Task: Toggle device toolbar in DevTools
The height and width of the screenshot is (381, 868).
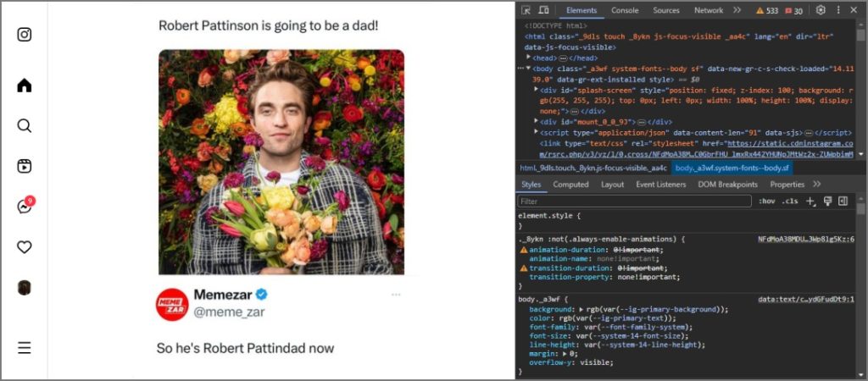Action: click(543, 10)
